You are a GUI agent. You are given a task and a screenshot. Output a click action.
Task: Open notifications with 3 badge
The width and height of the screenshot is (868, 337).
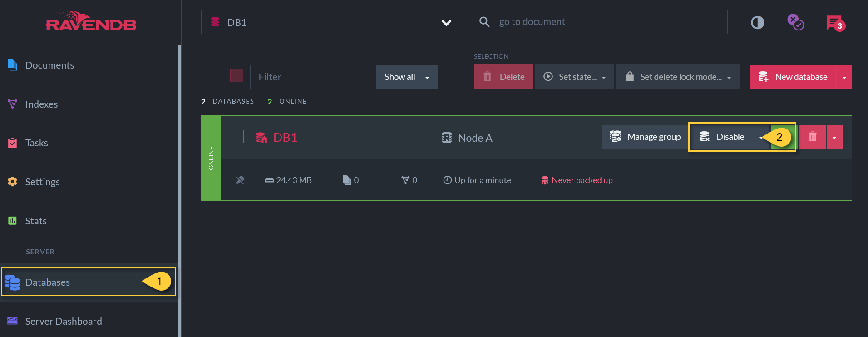[835, 23]
